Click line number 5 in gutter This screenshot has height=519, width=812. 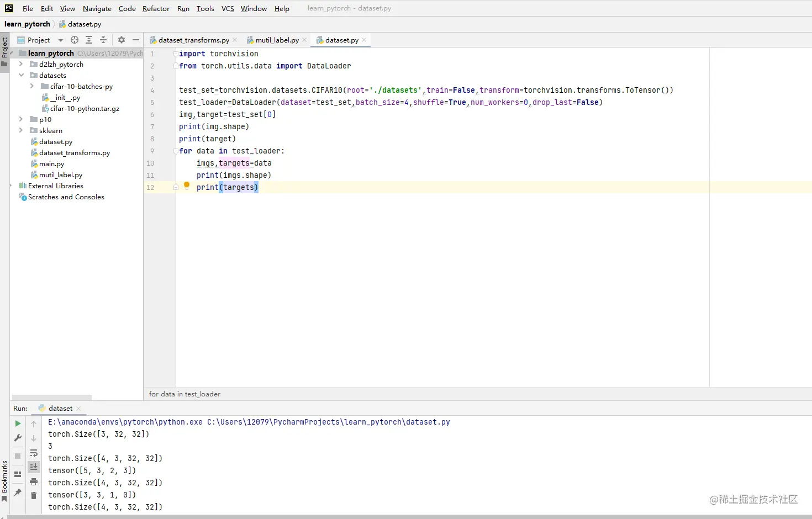pyautogui.click(x=152, y=102)
